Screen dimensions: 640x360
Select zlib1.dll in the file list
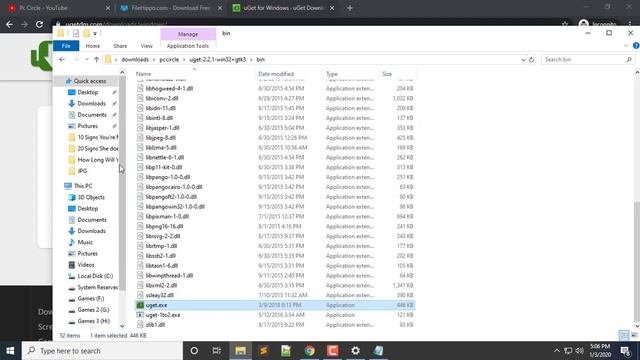tap(275, 324)
